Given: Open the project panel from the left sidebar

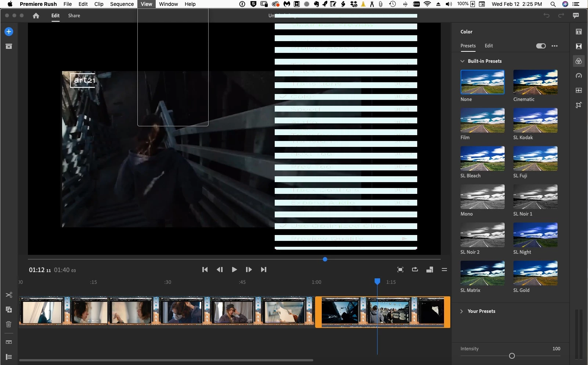Looking at the screenshot, I should (9, 46).
